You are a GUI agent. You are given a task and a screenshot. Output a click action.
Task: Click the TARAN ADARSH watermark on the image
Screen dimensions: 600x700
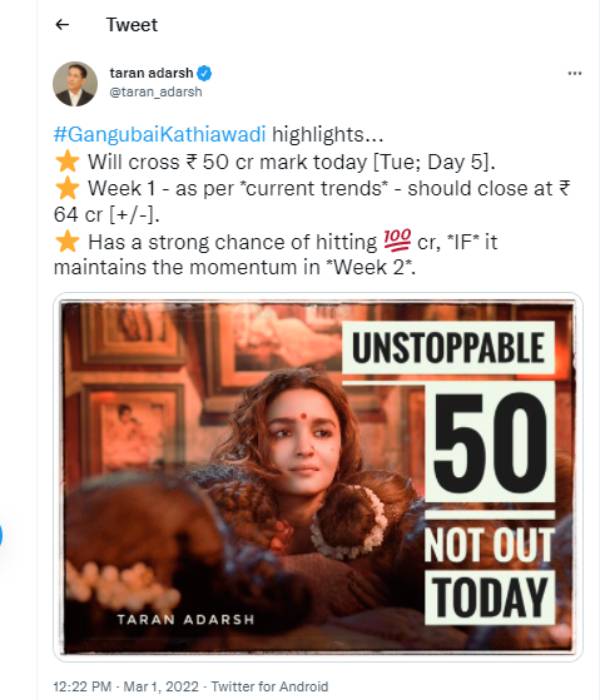pyautogui.click(x=185, y=620)
